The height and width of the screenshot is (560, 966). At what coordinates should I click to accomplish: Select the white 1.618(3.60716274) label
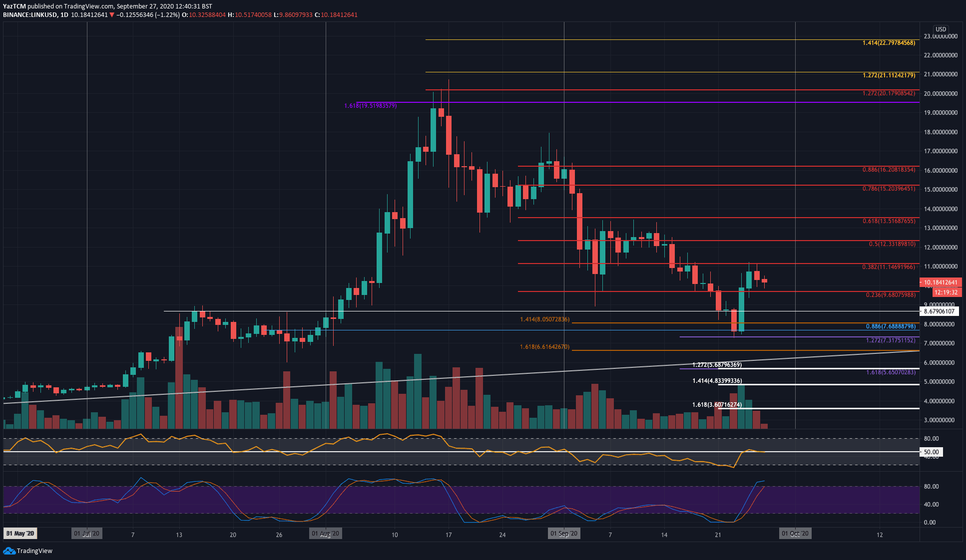click(717, 405)
